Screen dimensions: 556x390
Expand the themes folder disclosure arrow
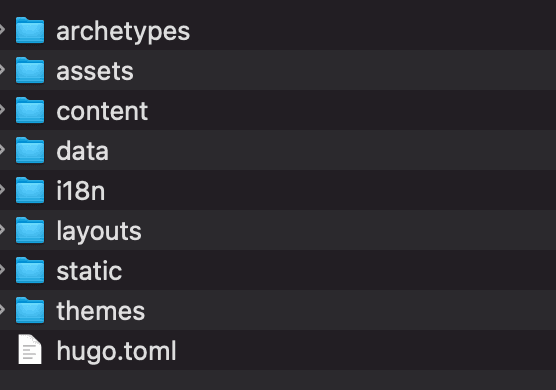pyautogui.click(x=2, y=310)
